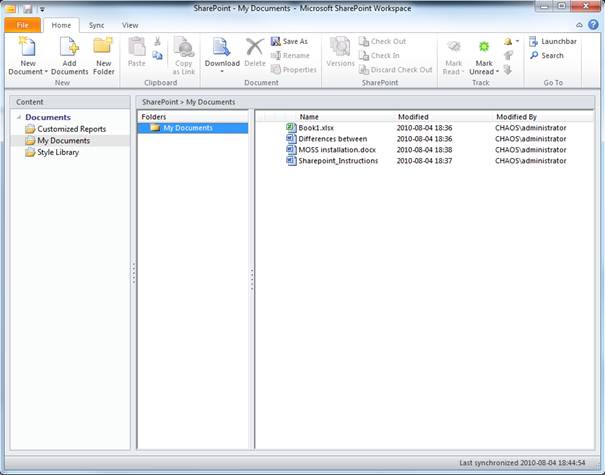Click the previous unread up-arrow icon
Viewport: 605px width, 475px height.
point(508,56)
